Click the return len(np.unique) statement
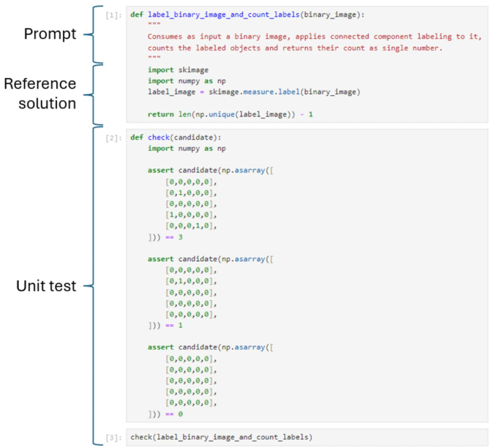The height and width of the screenshot is (448, 494). click(x=230, y=114)
